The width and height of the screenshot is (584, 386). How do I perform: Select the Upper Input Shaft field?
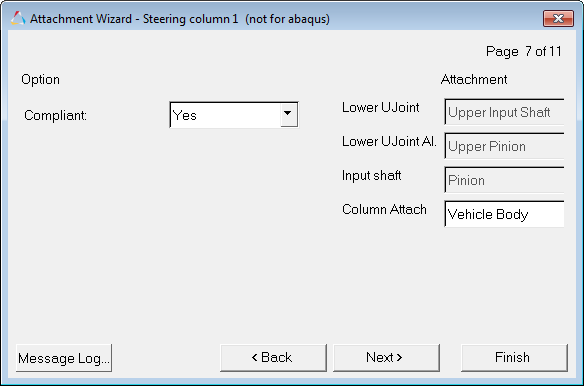click(504, 112)
